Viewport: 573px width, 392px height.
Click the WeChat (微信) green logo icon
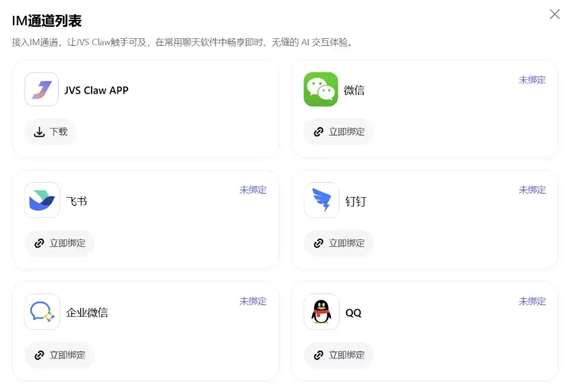321,90
